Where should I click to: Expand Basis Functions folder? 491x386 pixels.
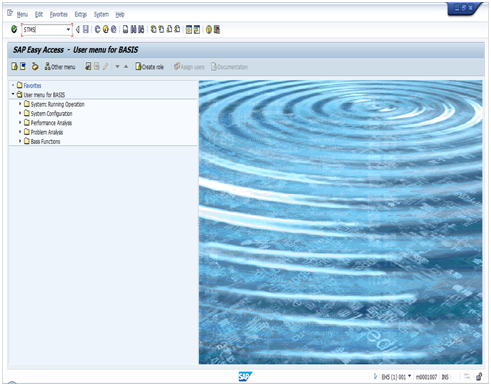coord(20,141)
